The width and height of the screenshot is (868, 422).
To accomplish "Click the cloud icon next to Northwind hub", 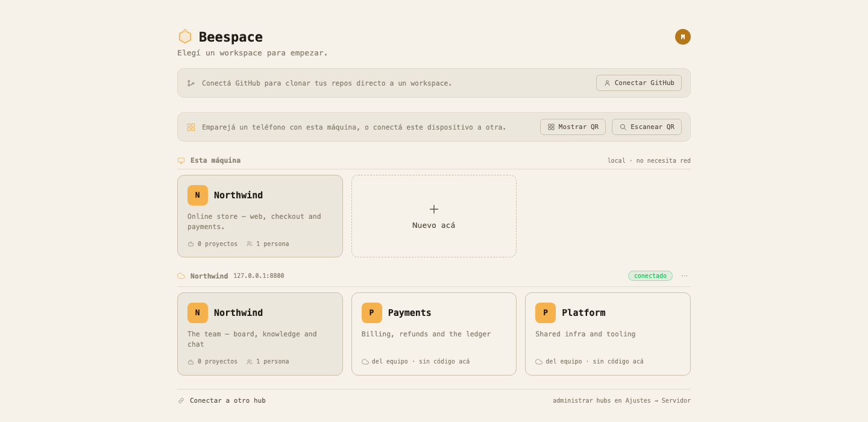I will 181,276.
